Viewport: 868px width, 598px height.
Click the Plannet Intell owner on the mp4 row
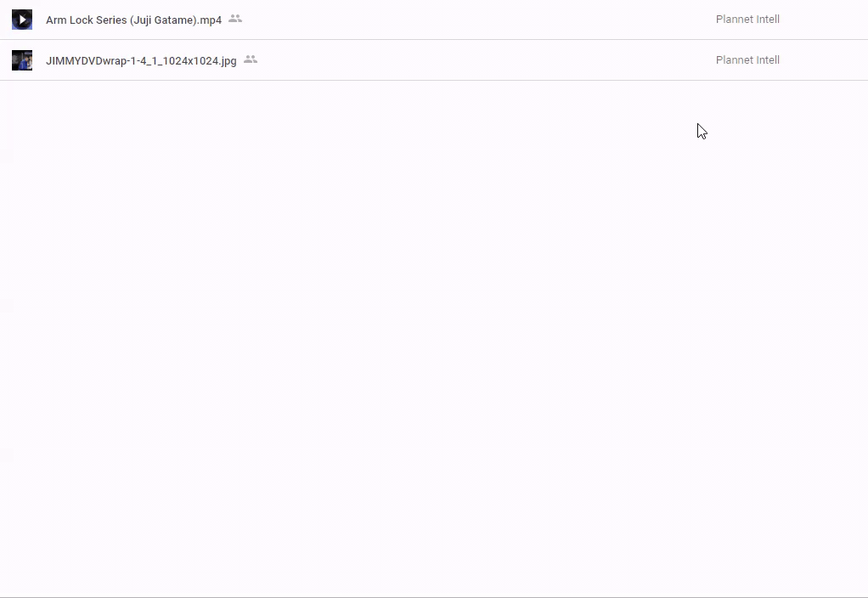[x=747, y=20]
